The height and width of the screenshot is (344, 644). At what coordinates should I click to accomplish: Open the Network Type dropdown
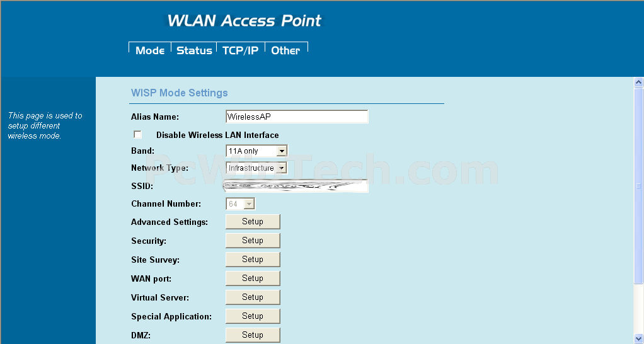[256, 168]
